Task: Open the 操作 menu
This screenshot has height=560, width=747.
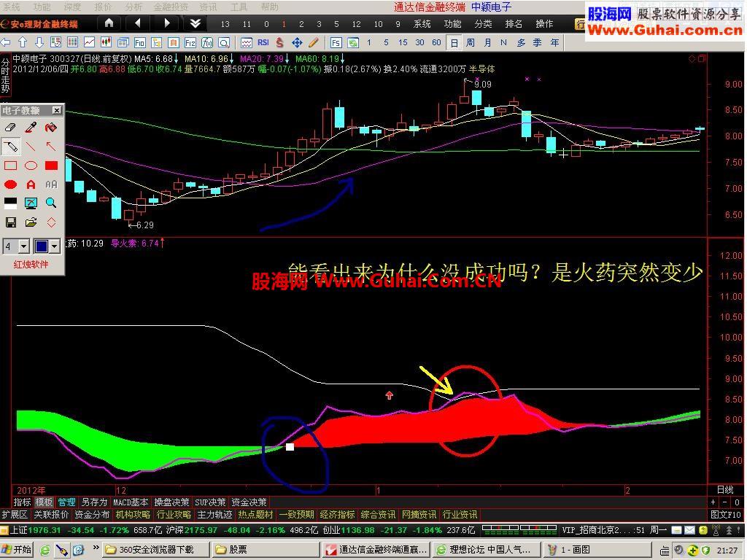Action: click(544, 24)
